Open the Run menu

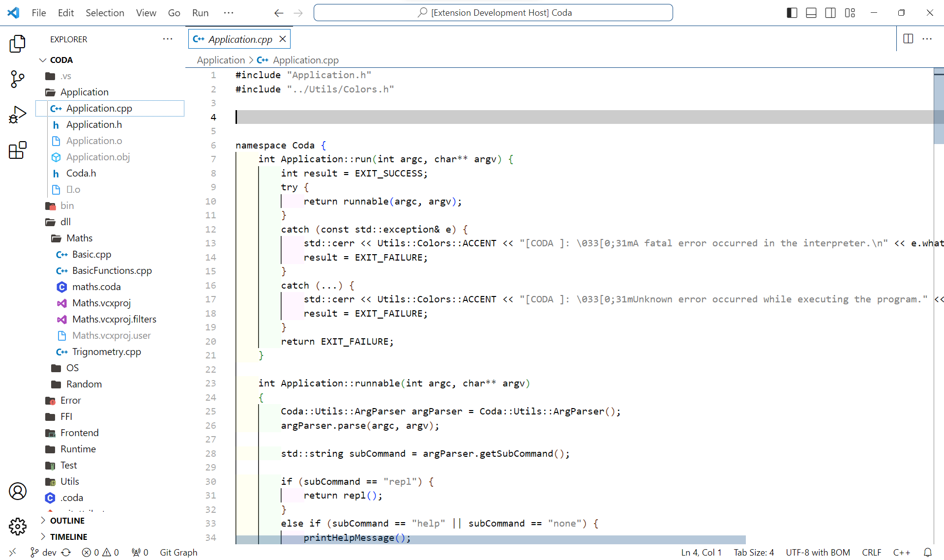point(200,13)
